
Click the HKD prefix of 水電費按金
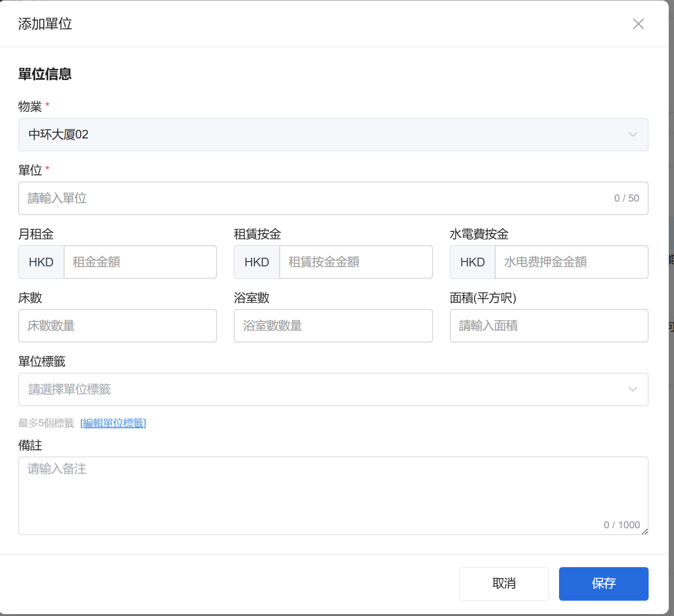472,262
